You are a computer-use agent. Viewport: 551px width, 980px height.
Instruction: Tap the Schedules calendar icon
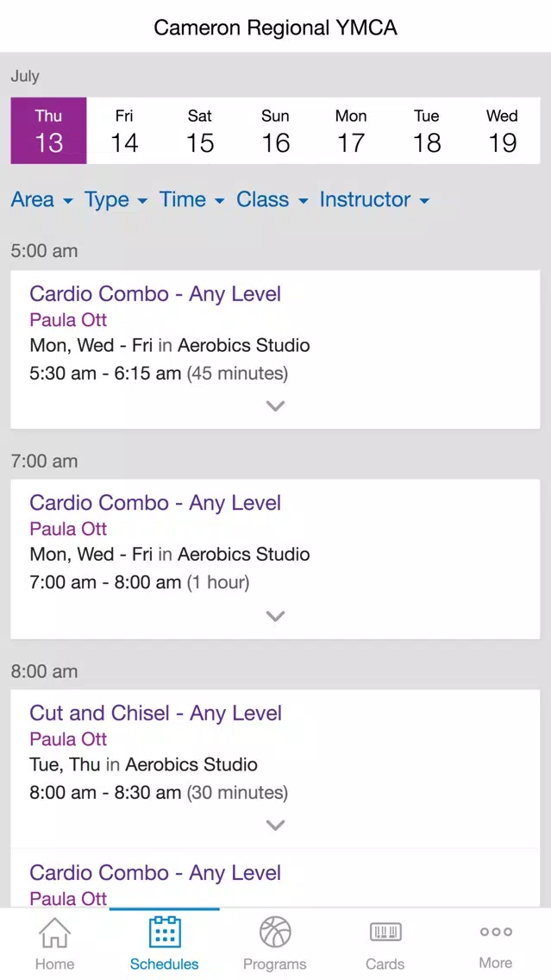click(x=165, y=932)
